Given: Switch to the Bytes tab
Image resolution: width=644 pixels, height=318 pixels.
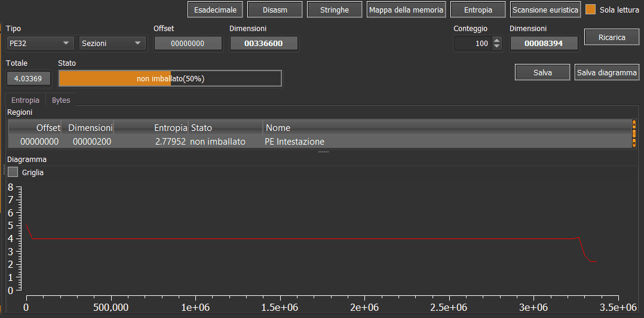Looking at the screenshot, I should click(x=61, y=100).
